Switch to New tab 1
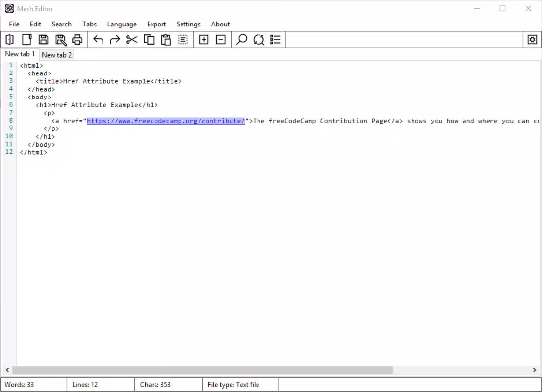 coord(20,54)
